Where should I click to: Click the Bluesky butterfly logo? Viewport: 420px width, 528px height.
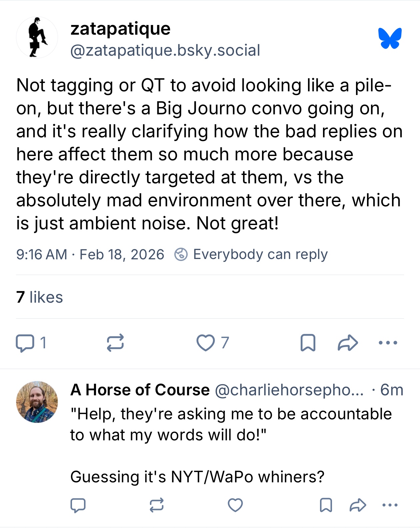coord(390,38)
